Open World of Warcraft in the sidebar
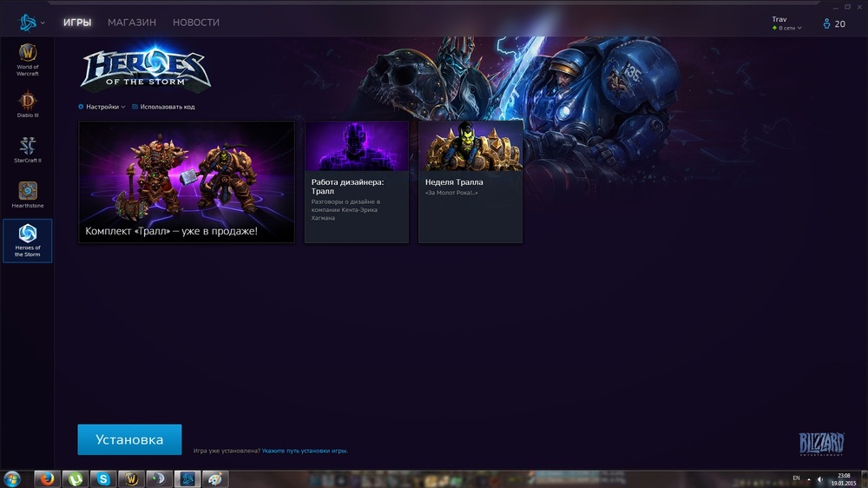 (x=28, y=57)
